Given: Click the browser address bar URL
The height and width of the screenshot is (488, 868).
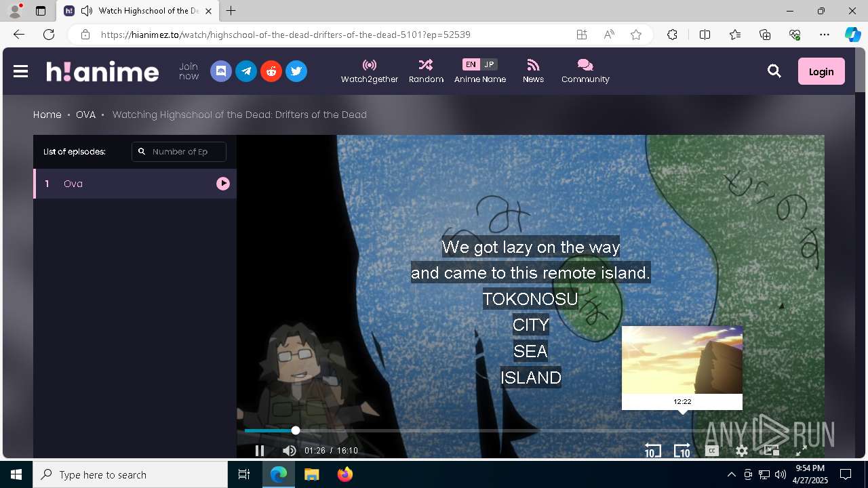Looking at the screenshot, I should (285, 35).
